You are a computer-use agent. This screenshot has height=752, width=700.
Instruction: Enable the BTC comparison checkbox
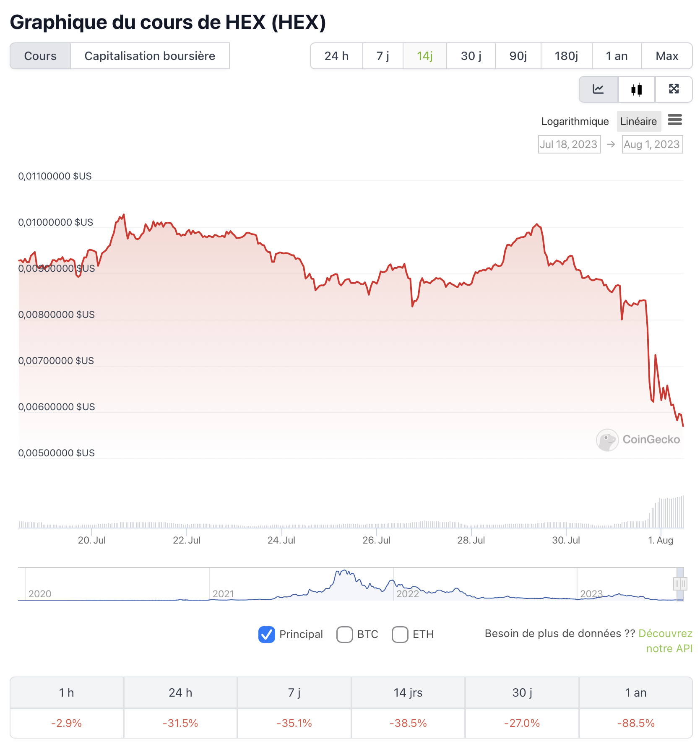(344, 634)
